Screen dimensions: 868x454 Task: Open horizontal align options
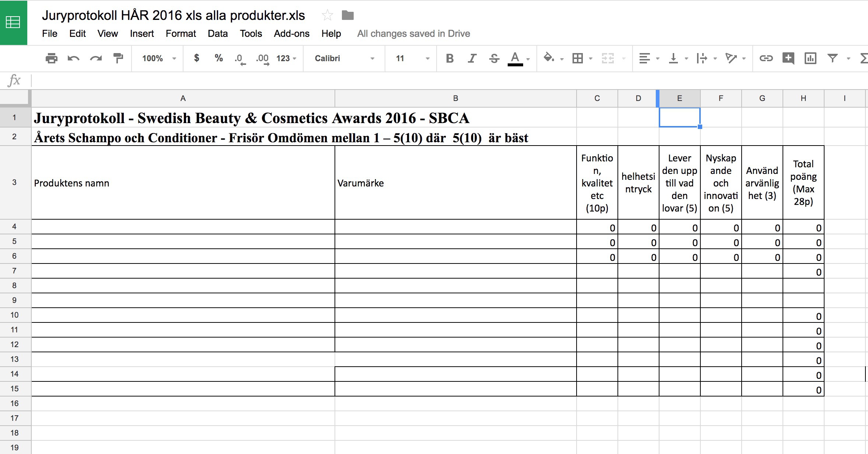(644, 58)
